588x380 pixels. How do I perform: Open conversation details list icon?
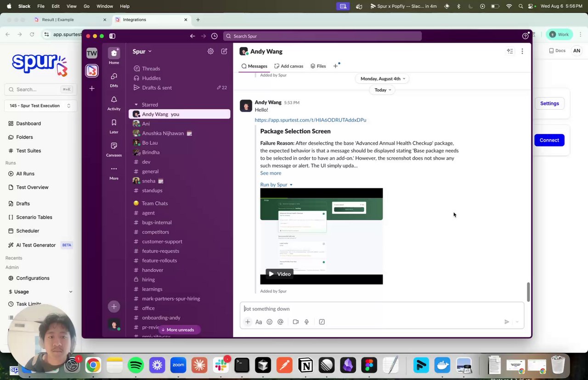pyautogui.click(x=510, y=51)
